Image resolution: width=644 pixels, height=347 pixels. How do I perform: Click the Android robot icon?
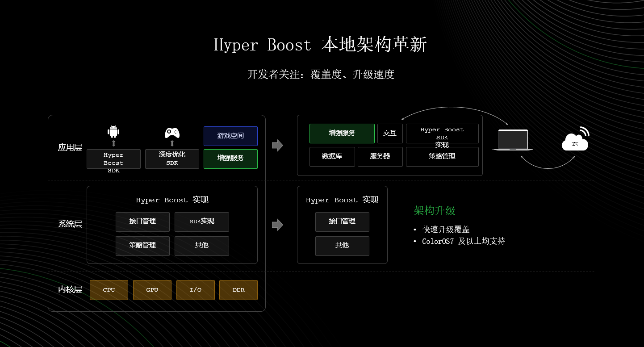(113, 131)
